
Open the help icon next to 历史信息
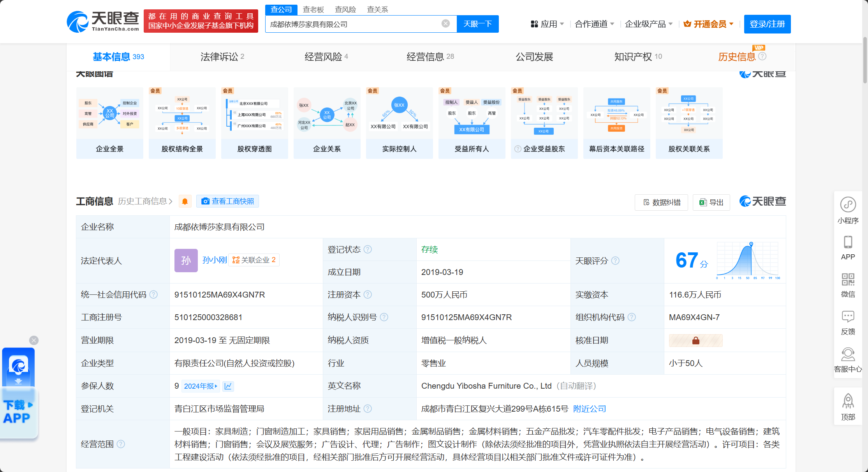click(762, 56)
